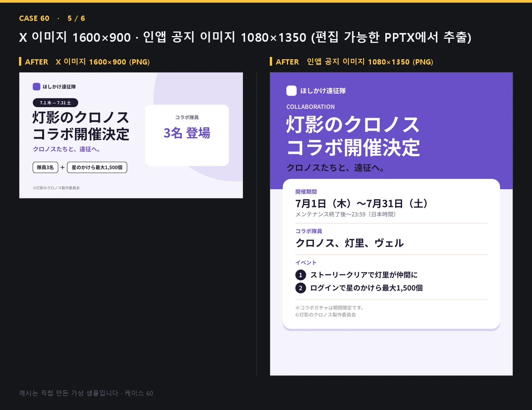Viewport: 532px width, 410px height.
Task: Click the 'CASE 60' label
Action: click(34, 18)
